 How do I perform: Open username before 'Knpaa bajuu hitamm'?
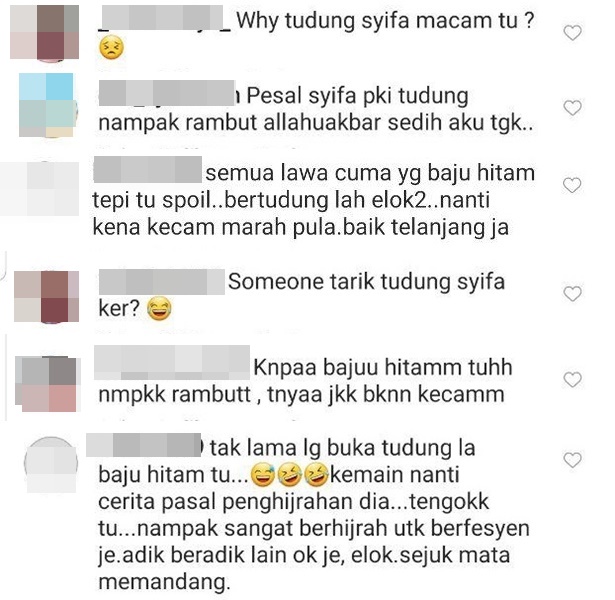172,362
